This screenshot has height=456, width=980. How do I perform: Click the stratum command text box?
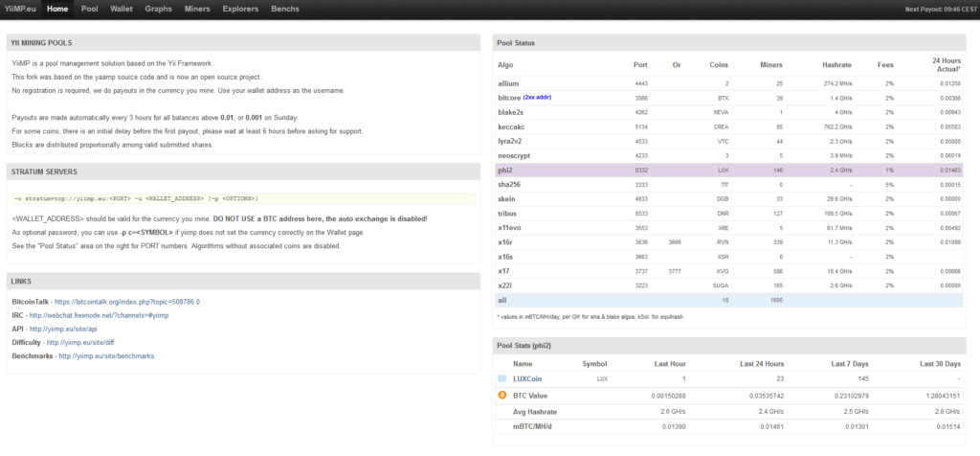(x=241, y=198)
